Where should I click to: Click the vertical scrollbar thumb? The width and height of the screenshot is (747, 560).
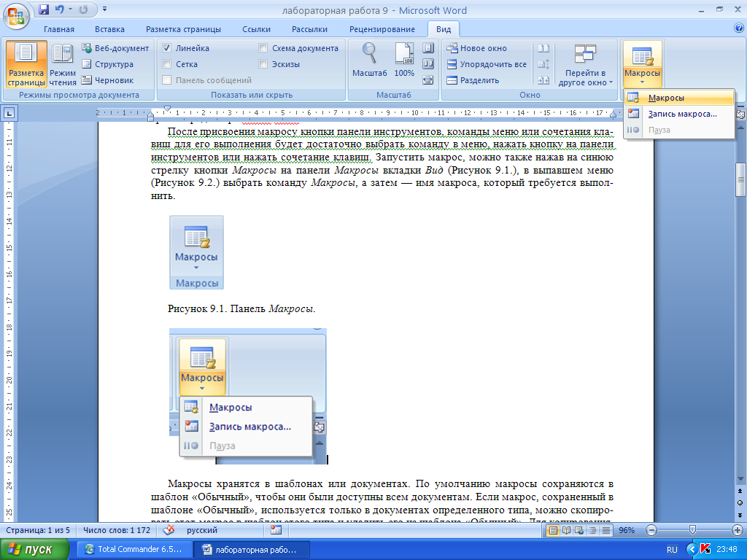pyautogui.click(x=740, y=179)
